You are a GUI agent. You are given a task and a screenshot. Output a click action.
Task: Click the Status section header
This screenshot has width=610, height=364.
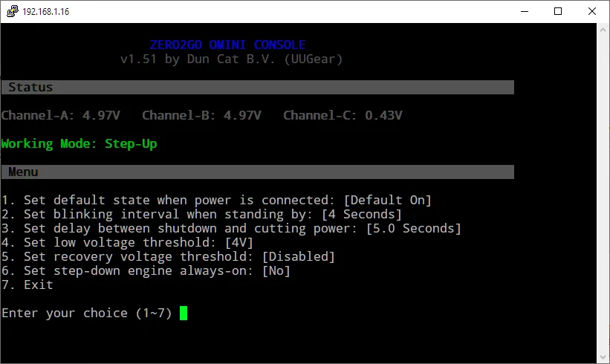258,87
